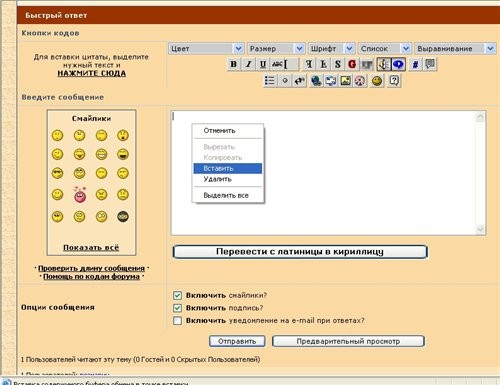Click 'Перевести с латиницы в кириллицу' button
Screen dimensions: 500x385
pos(300,252)
